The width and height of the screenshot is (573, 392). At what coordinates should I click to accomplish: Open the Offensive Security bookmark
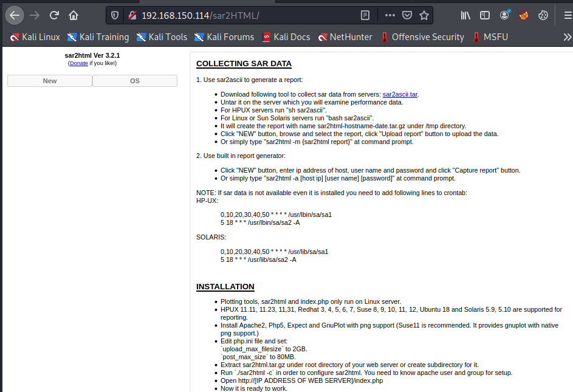422,37
